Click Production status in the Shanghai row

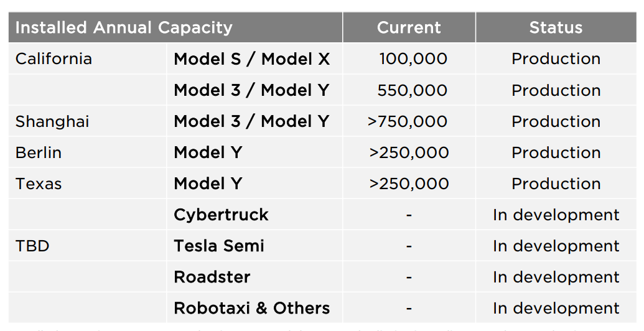556,121
